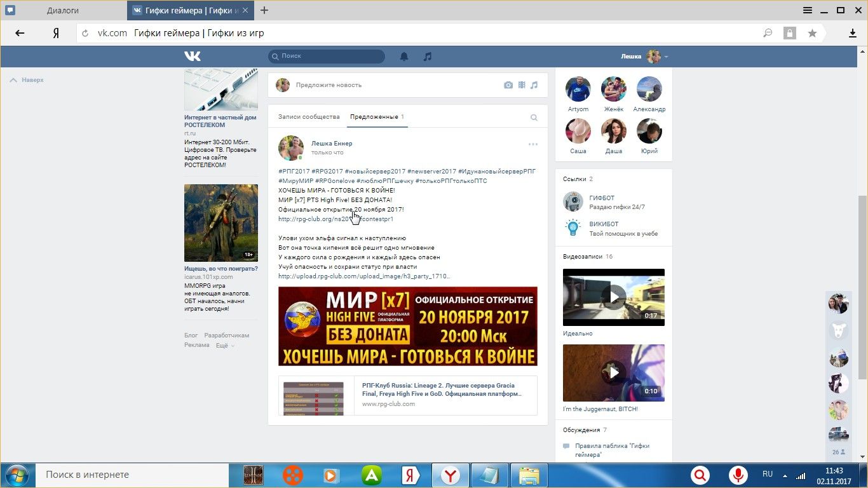The width and height of the screenshot is (868, 488).
Task: Open the Ростелеком ad image
Action: (x=221, y=90)
